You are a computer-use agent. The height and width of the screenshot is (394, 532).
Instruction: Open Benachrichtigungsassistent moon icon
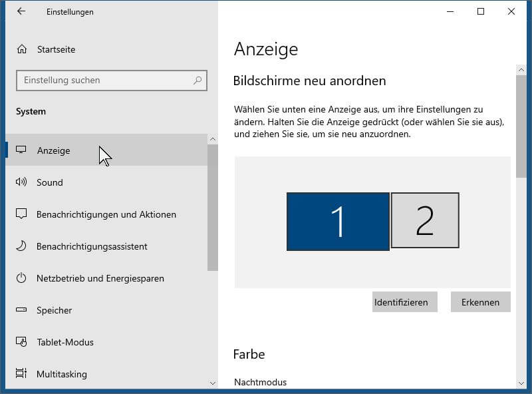click(21, 246)
